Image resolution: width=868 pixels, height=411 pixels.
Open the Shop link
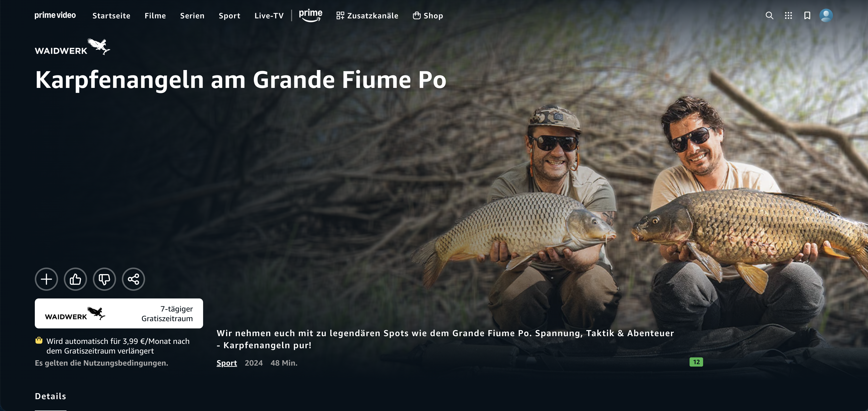point(428,16)
